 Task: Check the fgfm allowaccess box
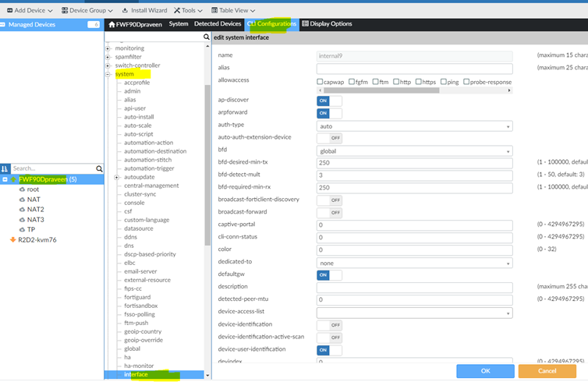coord(352,82)
